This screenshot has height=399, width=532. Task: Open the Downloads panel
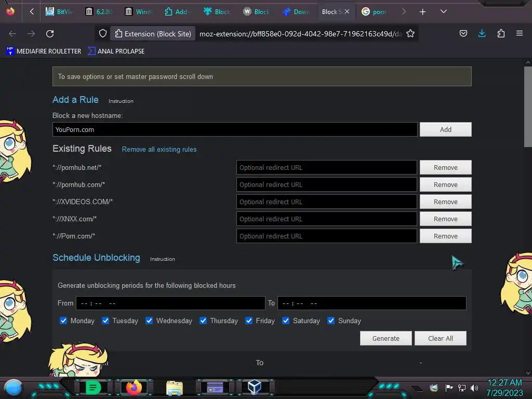tap(482, 33)
